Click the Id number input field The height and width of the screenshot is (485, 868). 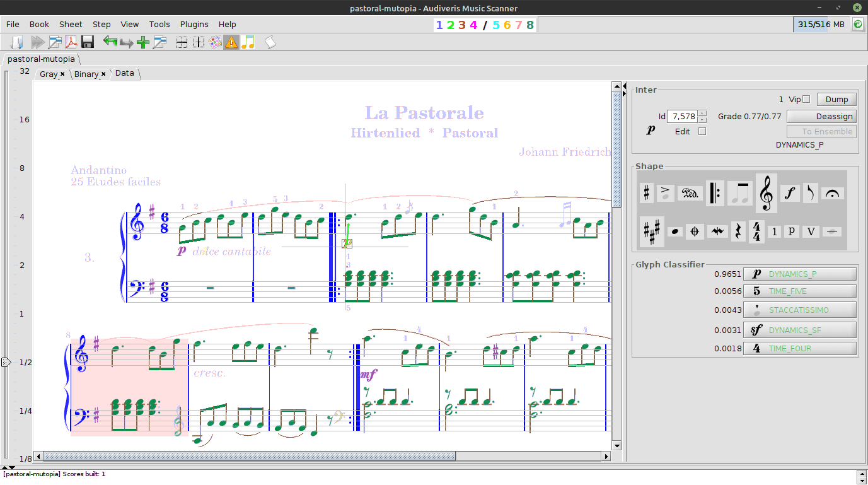[x=682, y=116]
